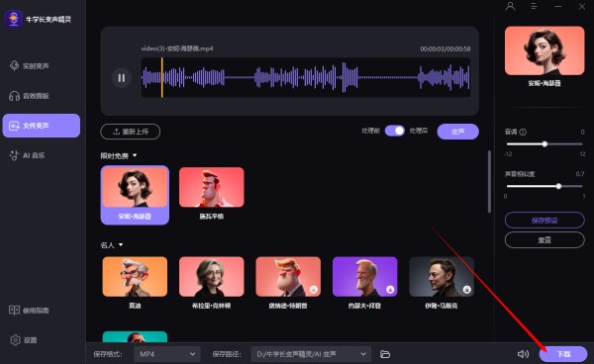This screenshot has width=594, height=364.
Task: Open the AI 音乐 tab
Action: (x=42, y=155)
